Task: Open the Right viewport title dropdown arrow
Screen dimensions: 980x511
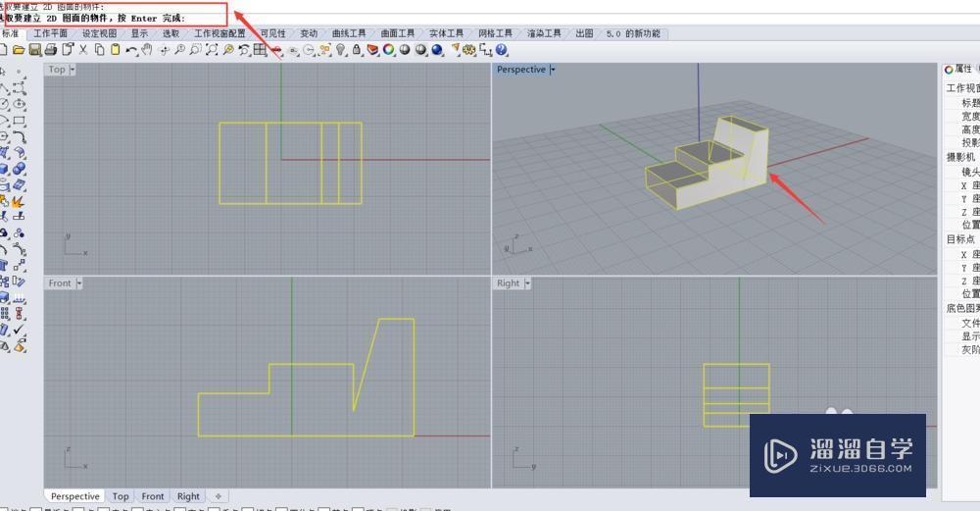Action: [x=528, y=283]
